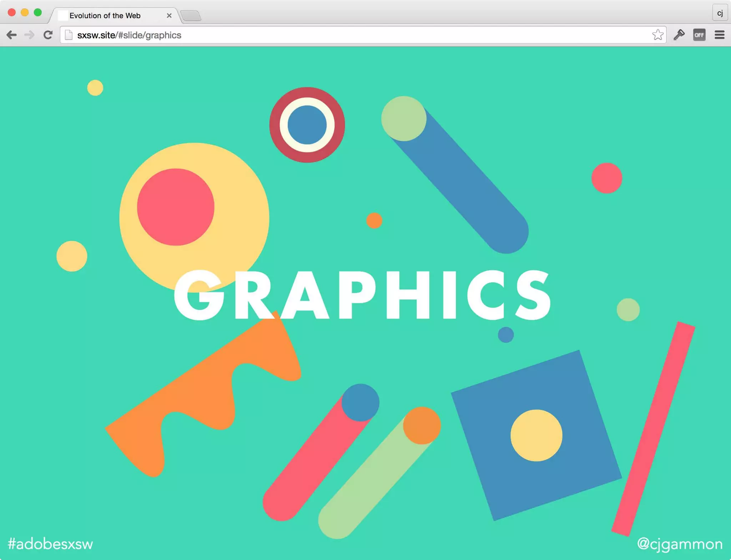Viewport: 731px width, 560px height.
Task: Click the @cjgammon handle
Action: pos(680,544)
